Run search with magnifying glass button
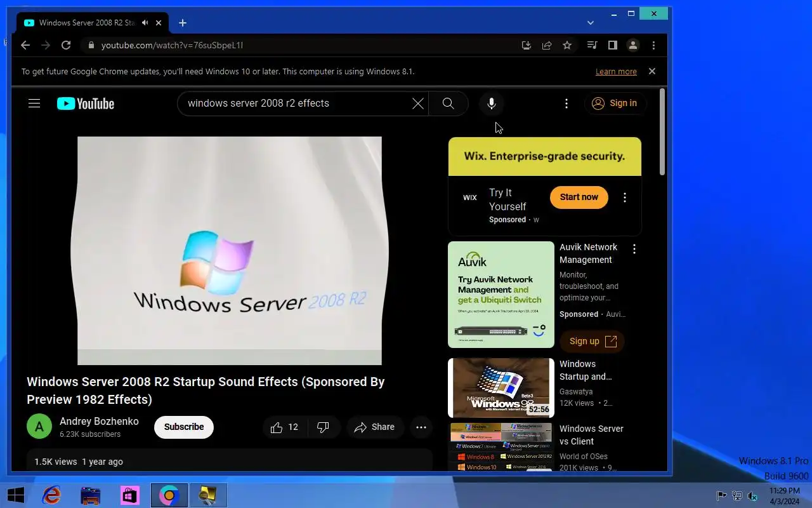 coord(448,104)
